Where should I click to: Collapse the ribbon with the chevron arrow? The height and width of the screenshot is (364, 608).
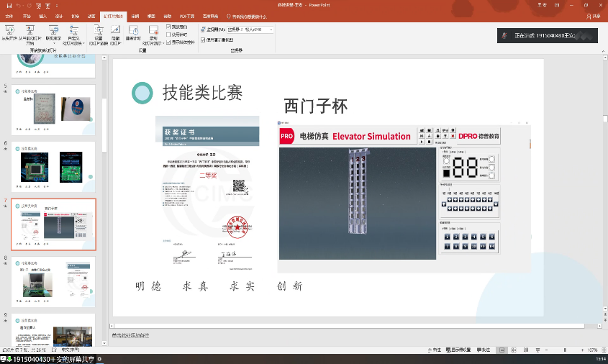(603, 51)
